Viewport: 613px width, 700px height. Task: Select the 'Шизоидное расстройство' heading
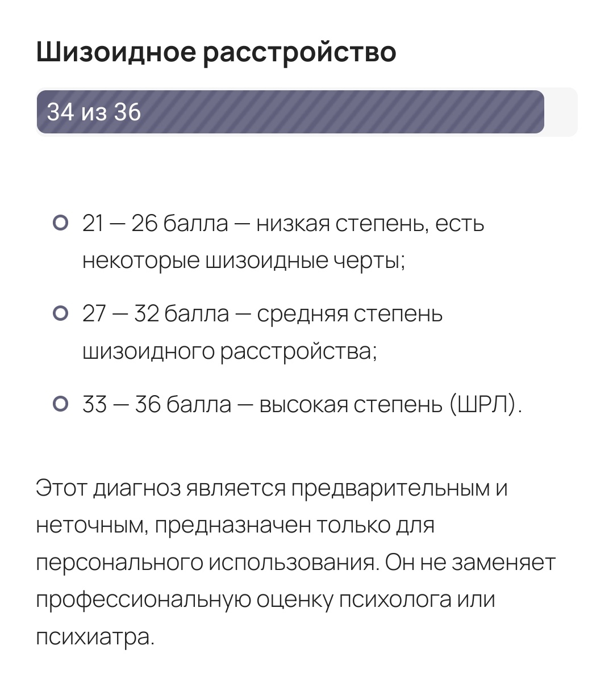click(216, 52)
